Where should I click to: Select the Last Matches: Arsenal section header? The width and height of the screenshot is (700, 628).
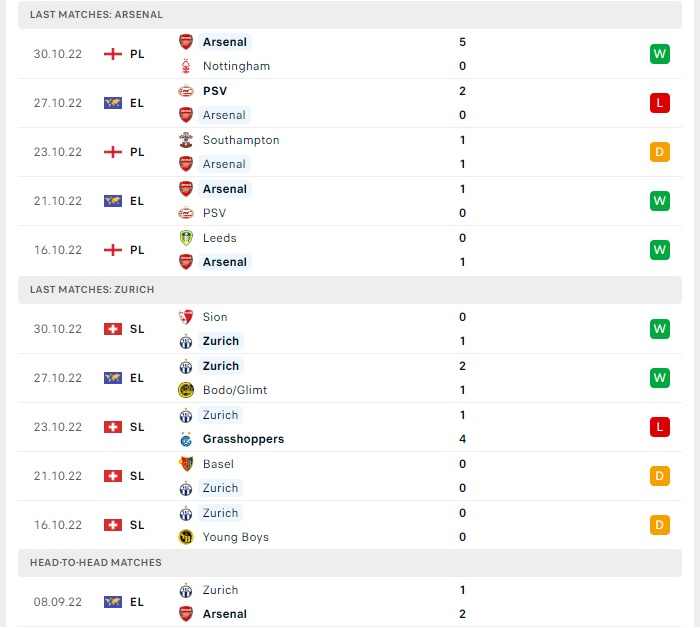(x=97, y=15)
